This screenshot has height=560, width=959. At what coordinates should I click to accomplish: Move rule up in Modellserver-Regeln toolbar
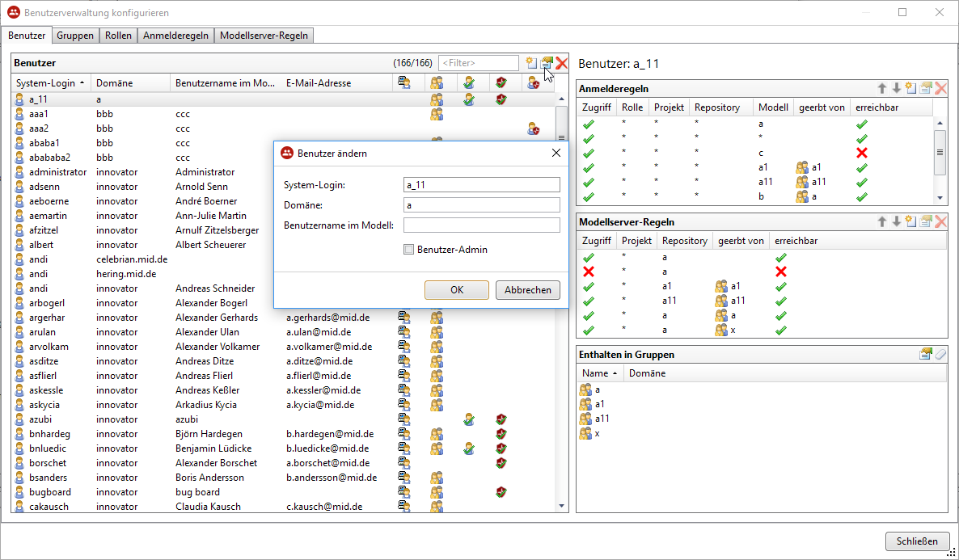(x=882, y=222)
